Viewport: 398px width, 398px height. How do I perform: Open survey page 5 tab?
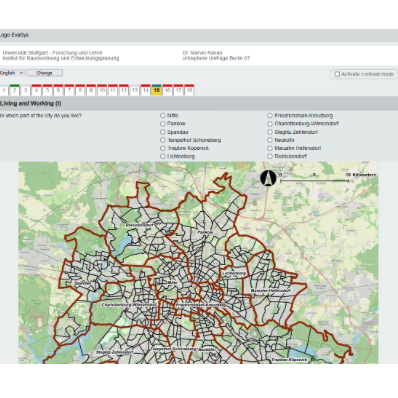[47, 90]
